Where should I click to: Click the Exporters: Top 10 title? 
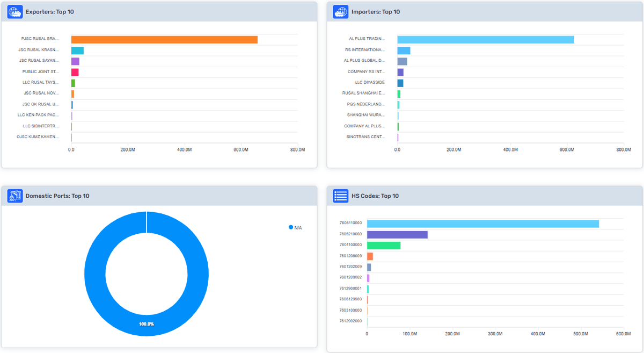click(49, 12)
